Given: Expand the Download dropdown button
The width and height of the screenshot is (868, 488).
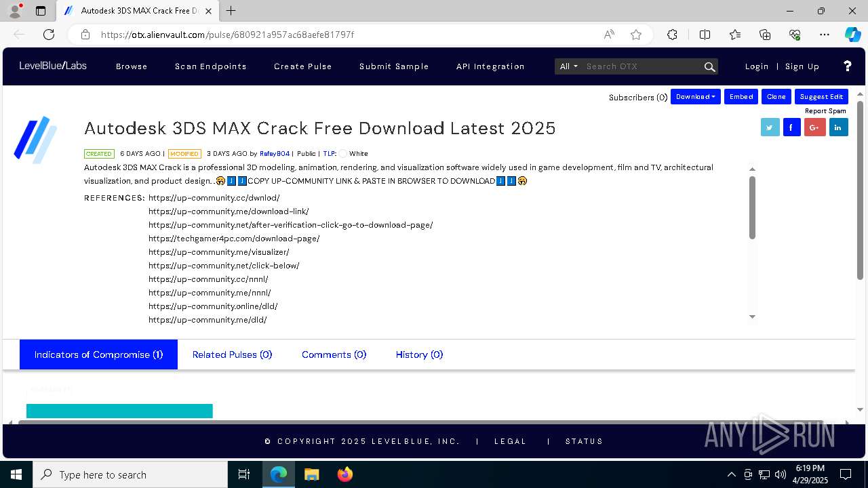Looking at the screenshot, I should [x=696, y=97].
